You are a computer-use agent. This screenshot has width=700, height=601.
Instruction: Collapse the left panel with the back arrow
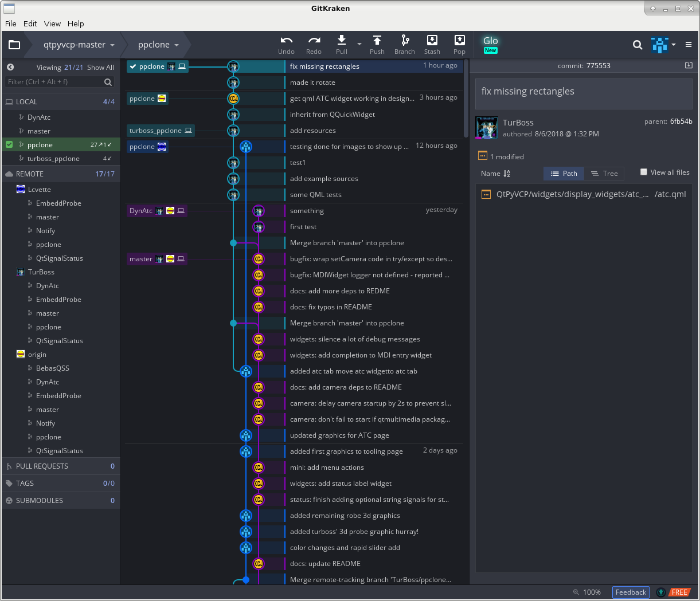[x=10, y=67]
